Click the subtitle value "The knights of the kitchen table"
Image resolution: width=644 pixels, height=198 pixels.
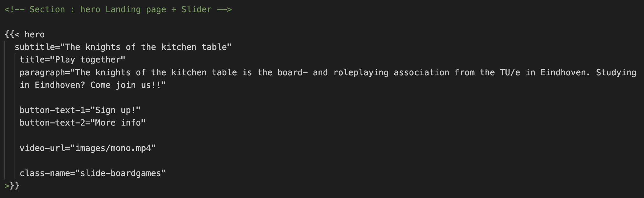point(148,47)
